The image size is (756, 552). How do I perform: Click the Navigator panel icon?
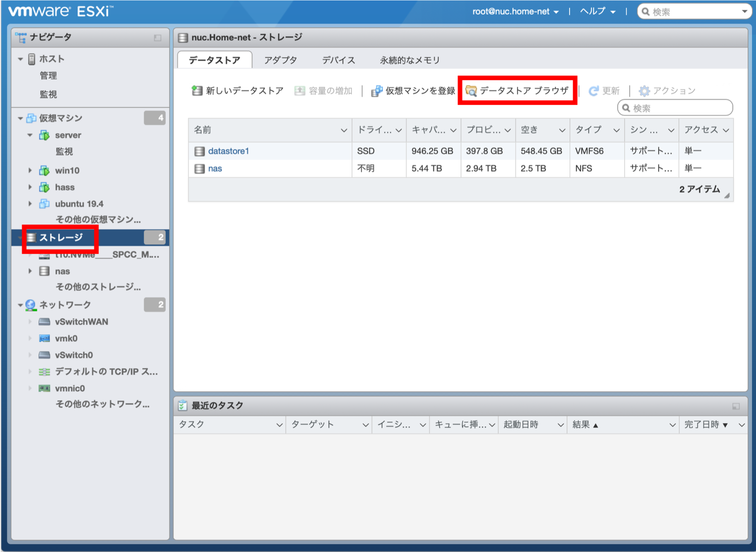point(21,37)
